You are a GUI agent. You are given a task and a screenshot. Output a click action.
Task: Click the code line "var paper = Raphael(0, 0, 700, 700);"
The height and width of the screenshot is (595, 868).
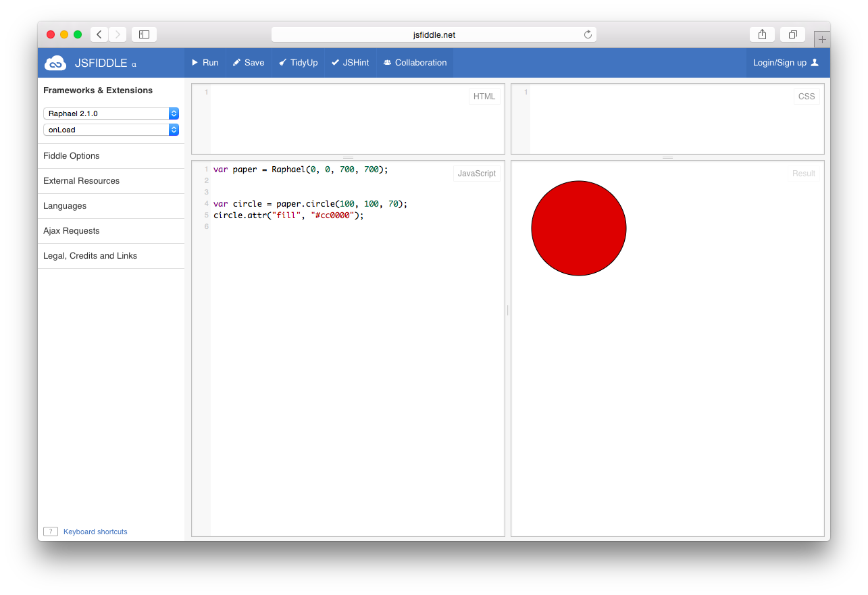[x=301, y=170]
